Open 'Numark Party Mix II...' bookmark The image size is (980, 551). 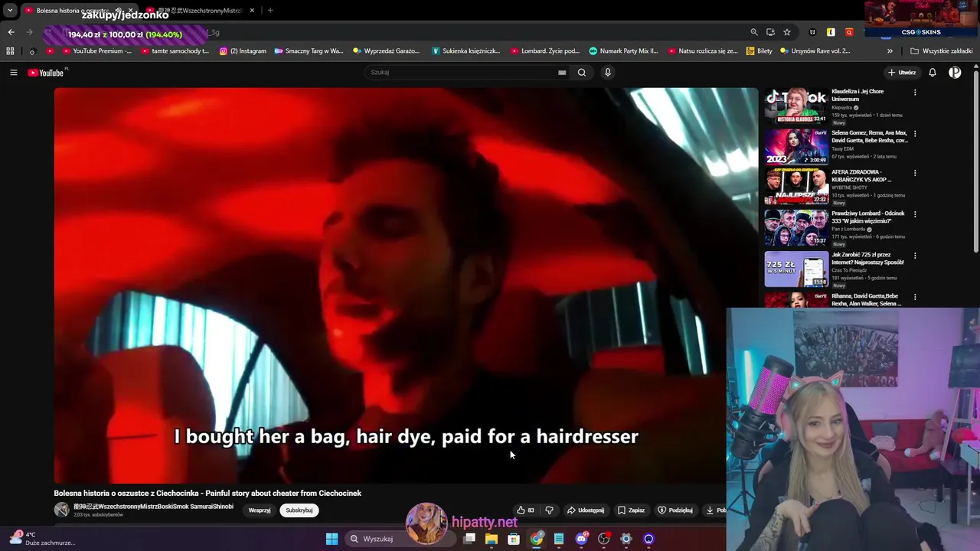pos(623,51)
